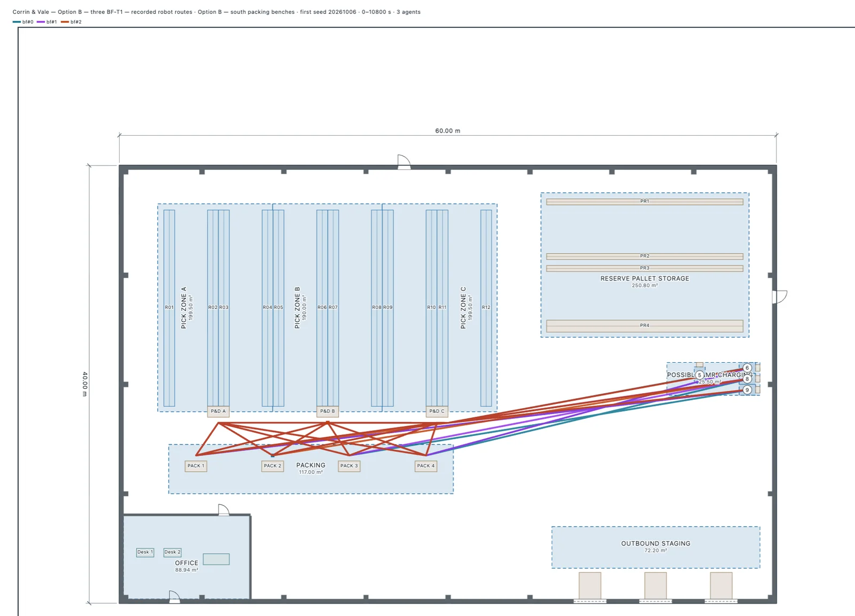This screenshot has height=616, width=855.
Task: Select pallet rack PR4
Action: [644, 325]
